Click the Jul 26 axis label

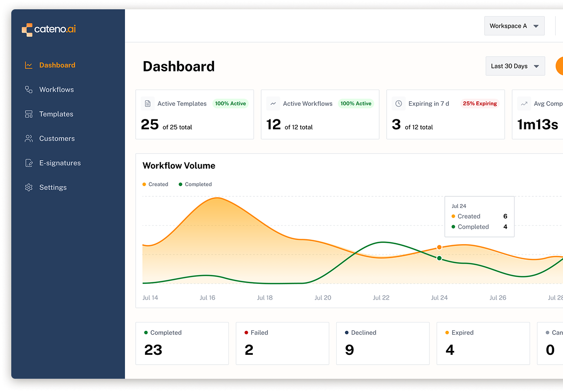[x=498, y=298]
